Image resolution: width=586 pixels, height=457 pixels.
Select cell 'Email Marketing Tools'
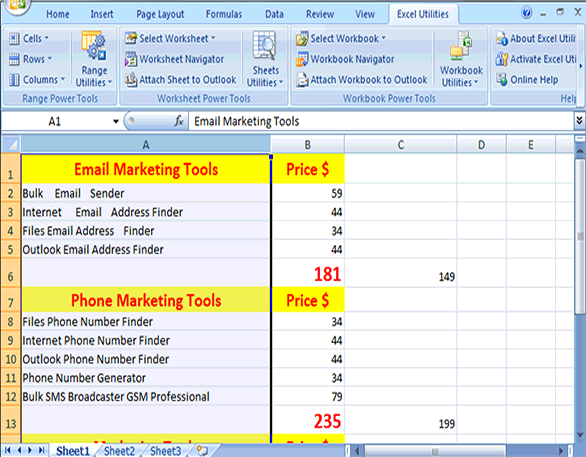pos(146,169)
